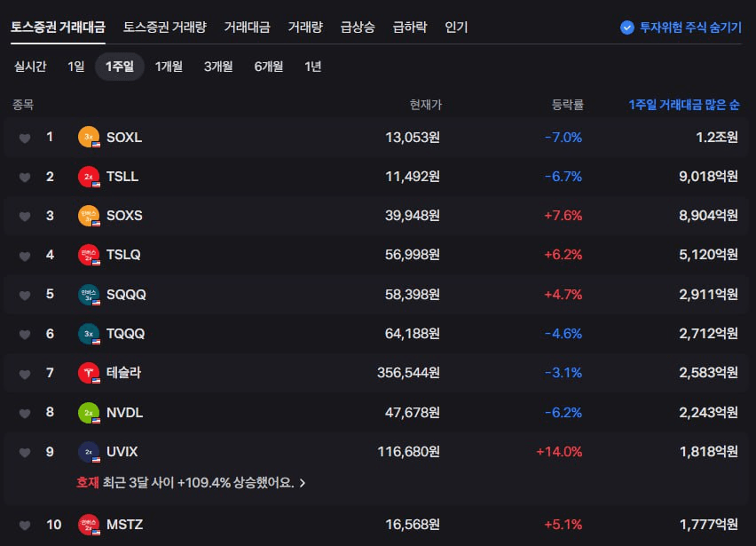The image size is (756, 546).
Task: Toggle the heart next to NVDL
Action: (x=25, y=414)
